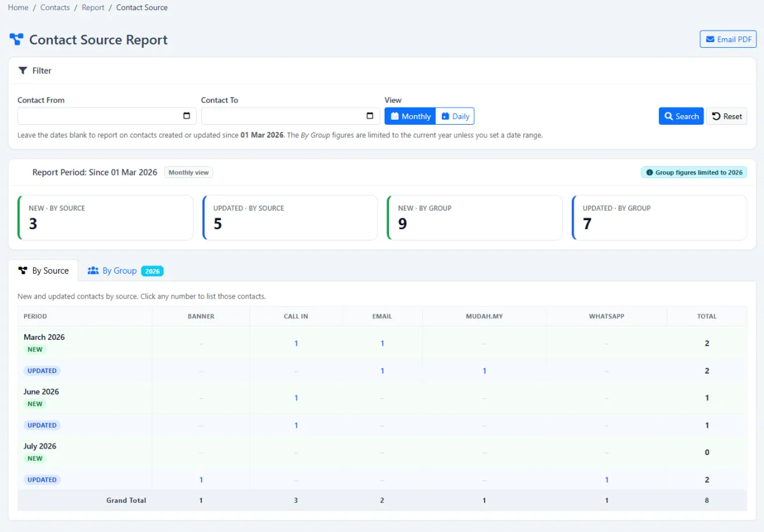Open March 2026 New Email count
Image resolution: width=764 pixels, height=532 pixels.
[x=382, y=343]
